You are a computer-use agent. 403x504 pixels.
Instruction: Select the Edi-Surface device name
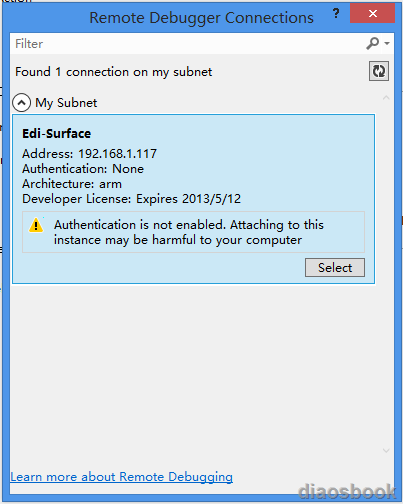56,134
